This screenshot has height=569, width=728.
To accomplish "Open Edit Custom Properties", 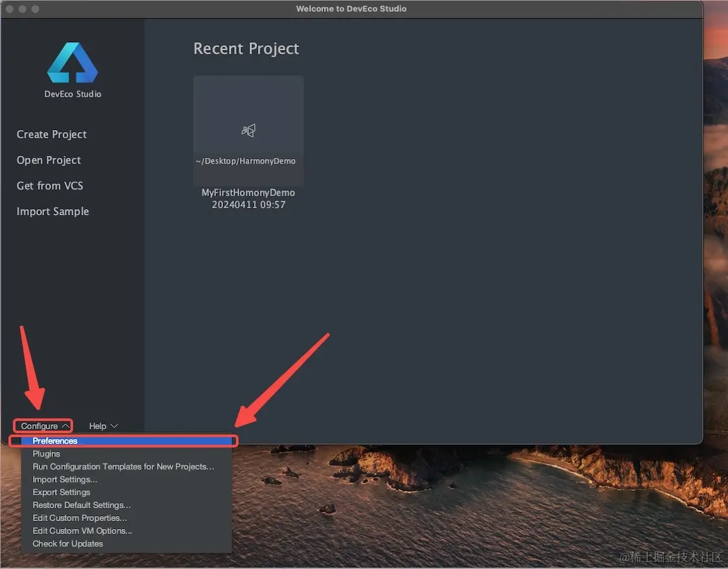I will coord(126,518).
